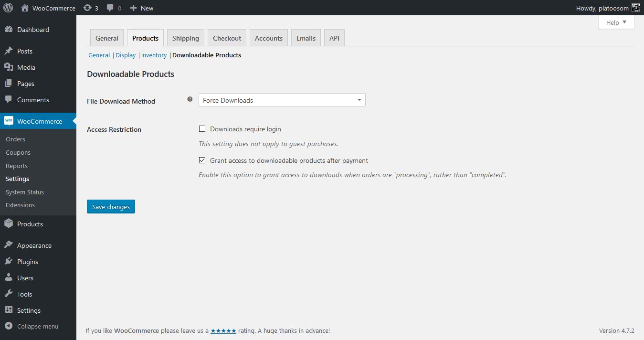Open Orders in WooCommerce submenu
This screenshot has width=644, height=340.
[x=15, y=139]
